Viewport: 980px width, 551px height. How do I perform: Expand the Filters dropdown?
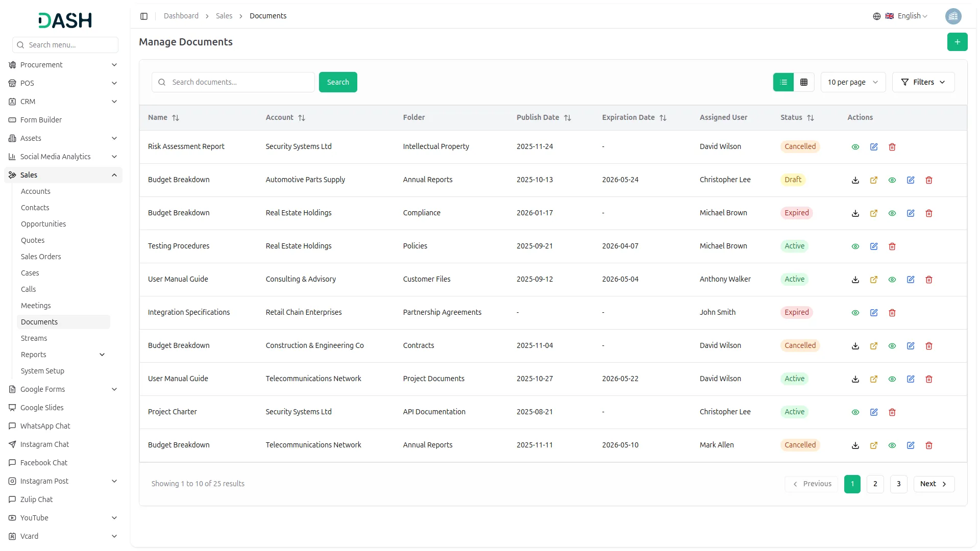[923, 82]
